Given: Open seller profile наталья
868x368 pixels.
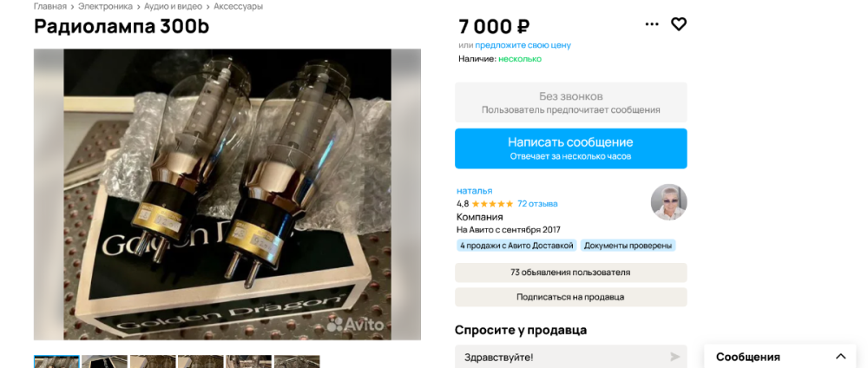Looking at the screenshot, I should 475,191.
